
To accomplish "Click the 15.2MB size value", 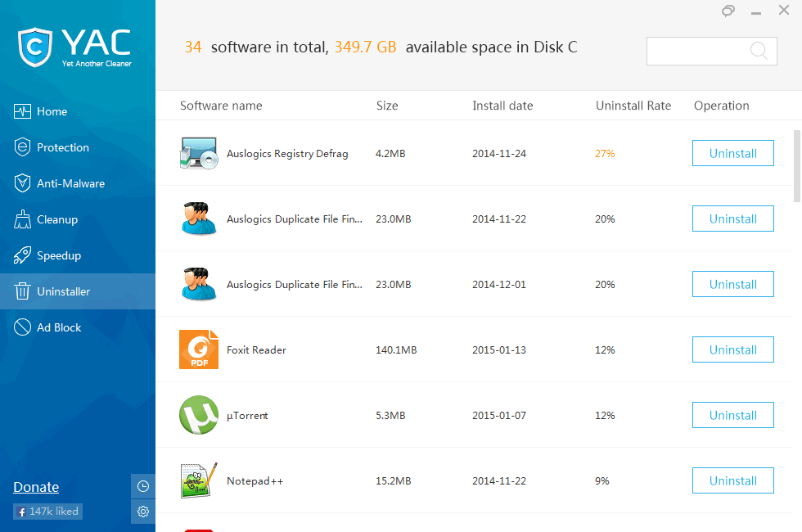I will (394, 481).
